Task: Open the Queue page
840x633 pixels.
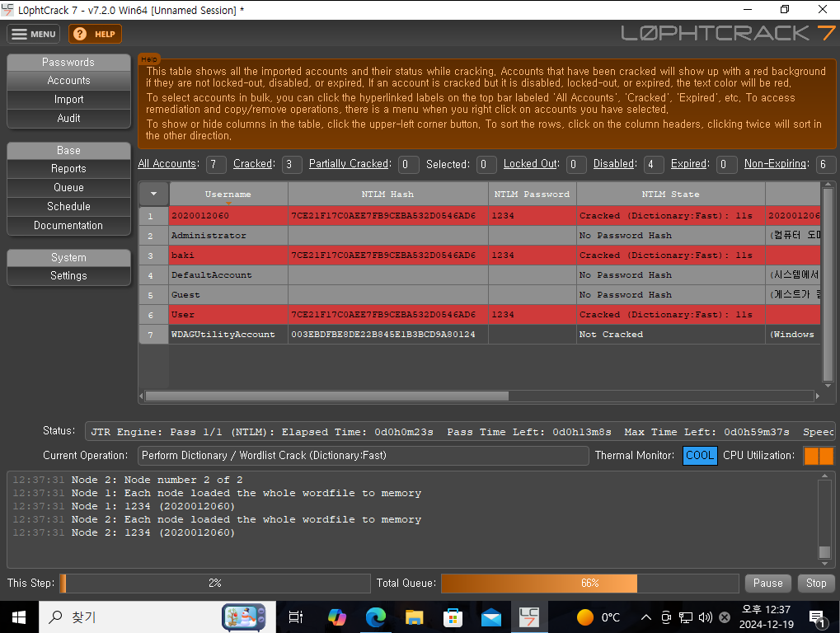Action: [x=68, y=187]
